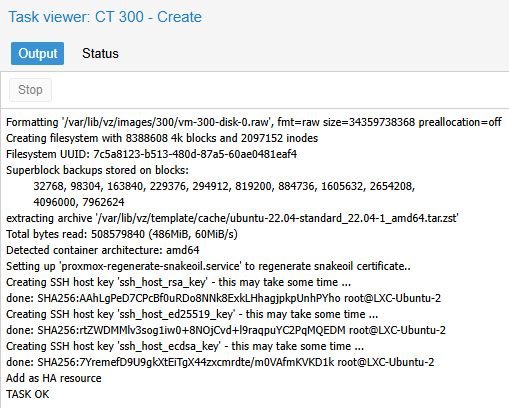Click the 'Total bytes read: 508579840' line

click(x=122, y=234)
